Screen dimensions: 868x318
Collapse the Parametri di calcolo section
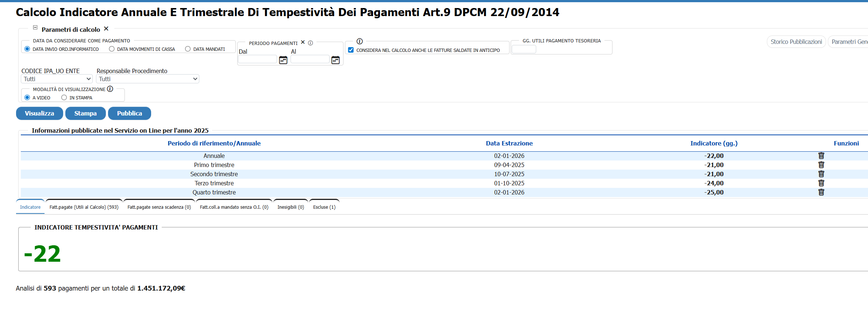click(35, 27)
